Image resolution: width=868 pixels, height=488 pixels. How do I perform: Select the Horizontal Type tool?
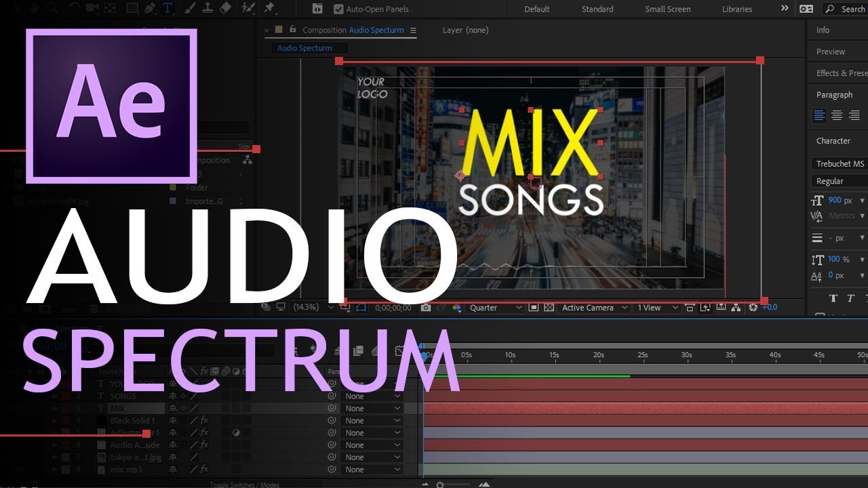(x=167, y=9)
